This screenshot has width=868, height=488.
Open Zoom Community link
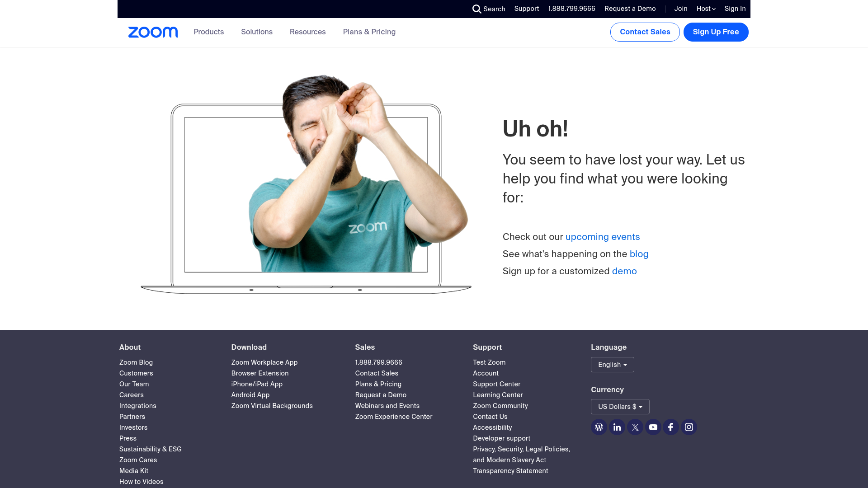point(500,406)
